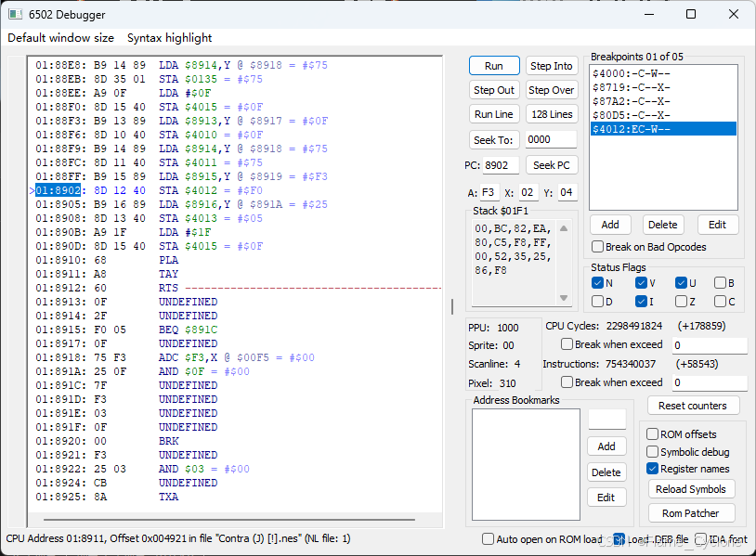Click the breakpoint Edit button
Image resolution: width=756 pixels, height=556 pixels.
click(x=717, y=225)
